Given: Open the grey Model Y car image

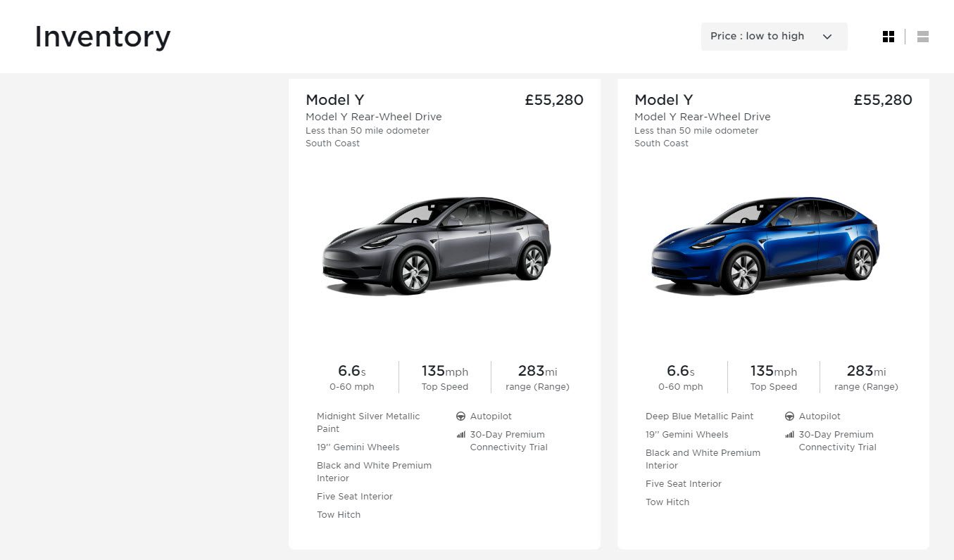Looking at the screenshot, I should point(437,245).
